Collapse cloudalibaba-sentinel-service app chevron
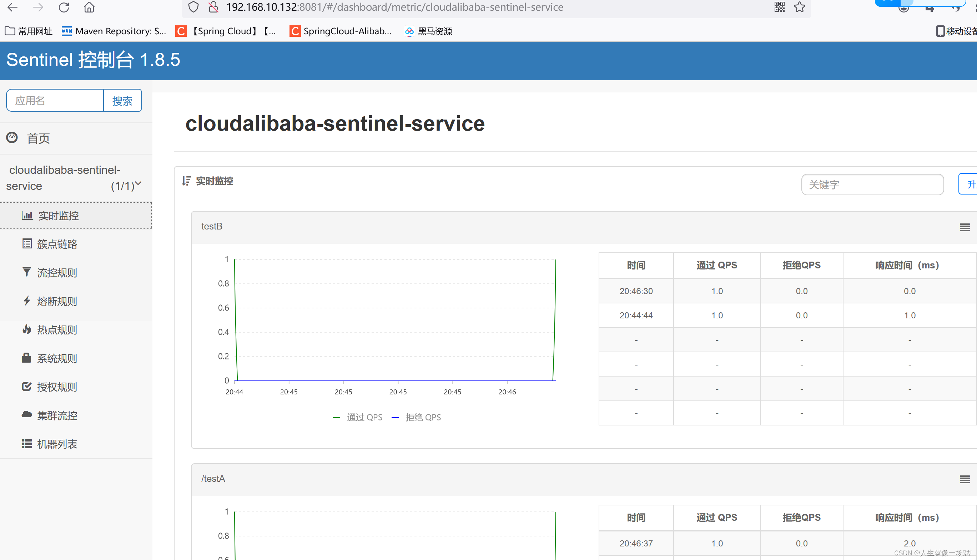 pyautogui.click(x=139, y=183)
